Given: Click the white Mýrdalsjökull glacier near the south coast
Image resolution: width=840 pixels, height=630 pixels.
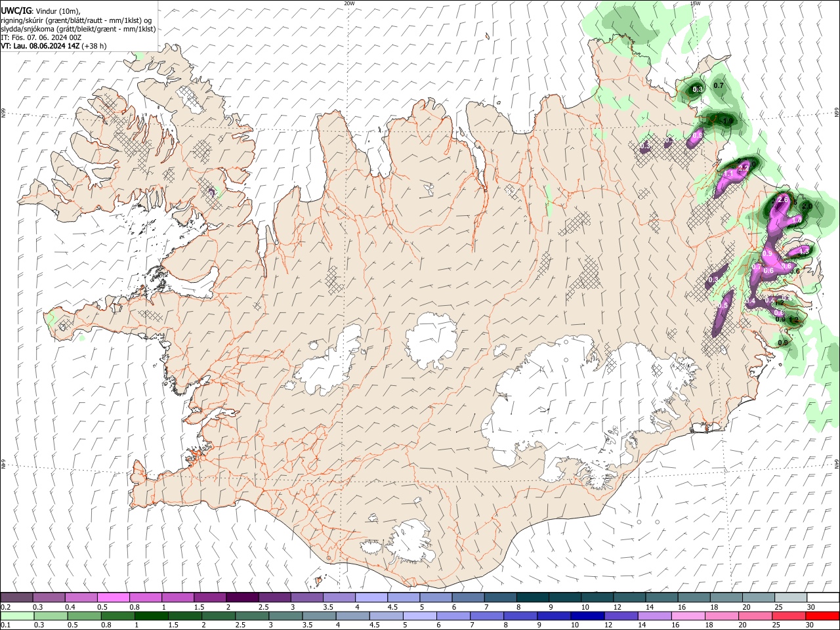Looking at the screenshot, I should point(411,541).
